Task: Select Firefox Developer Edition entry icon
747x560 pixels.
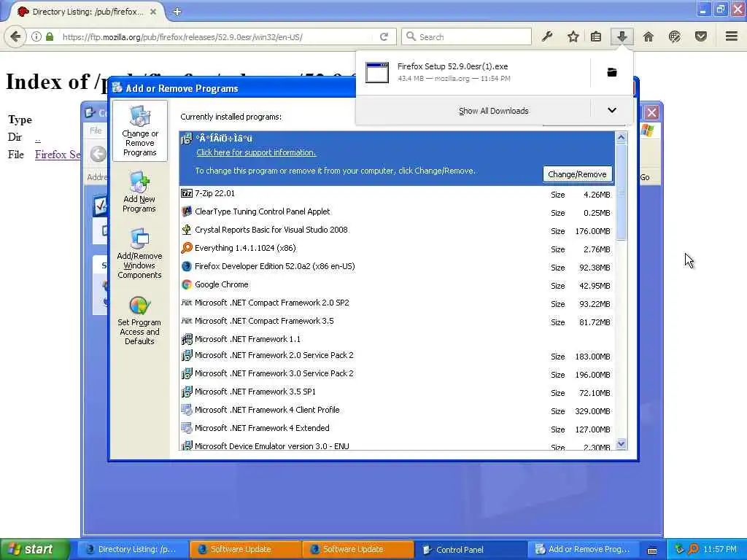Action: (187, 266)
